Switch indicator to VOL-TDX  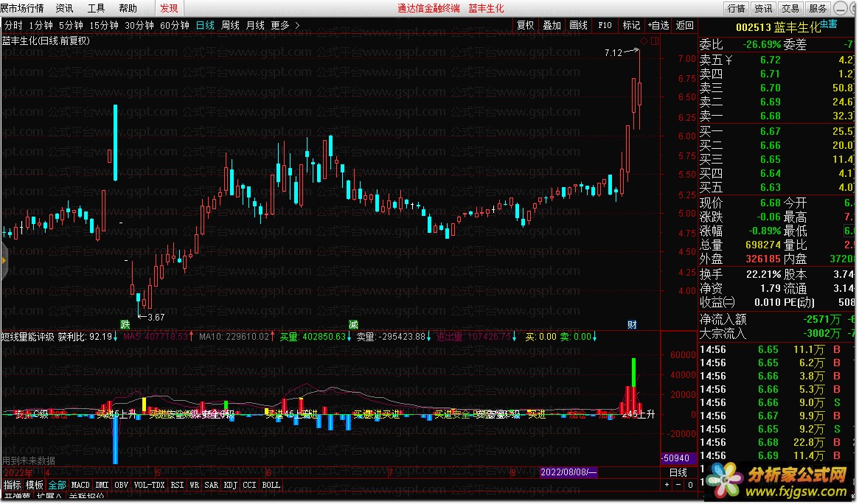(149, 486)
